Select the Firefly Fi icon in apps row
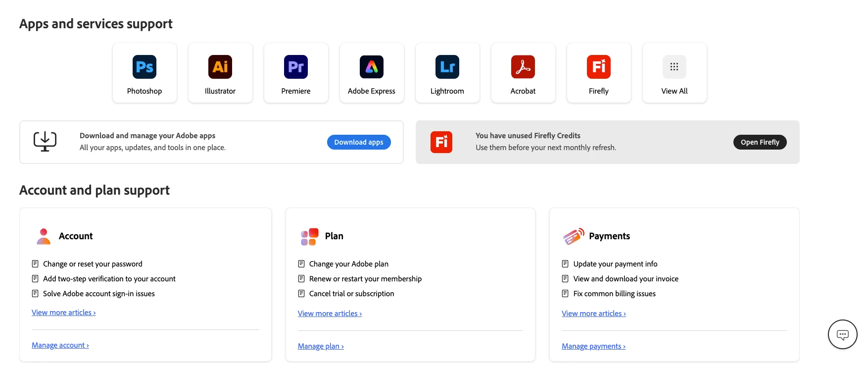The height and width of the screenshot is (372, 868). tap(599, 67)
